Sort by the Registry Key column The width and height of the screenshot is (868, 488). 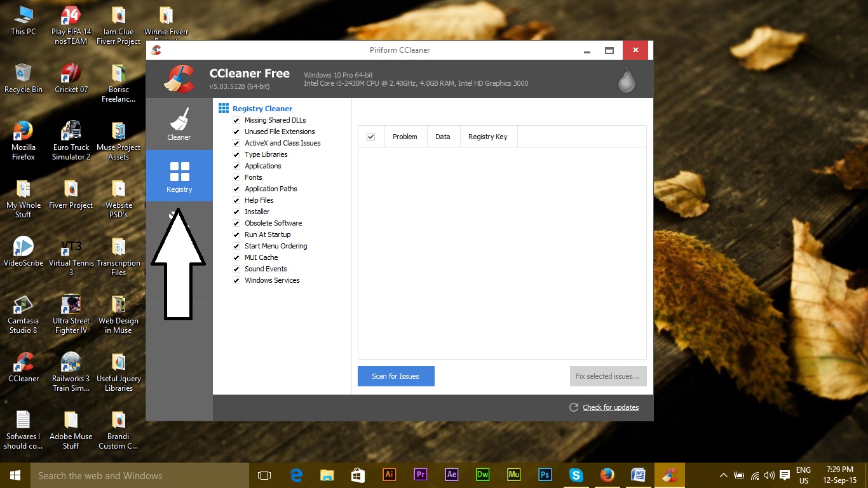tap(487, 137)
